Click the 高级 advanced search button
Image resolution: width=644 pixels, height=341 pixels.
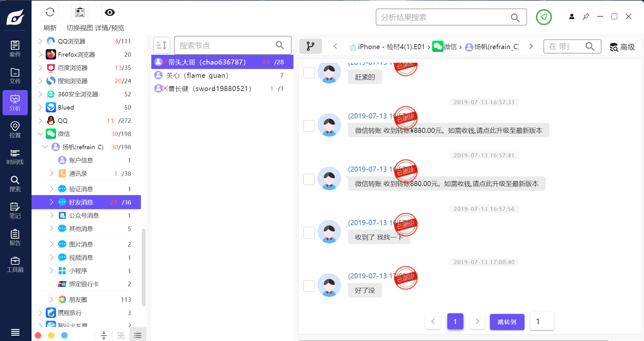point(622,47)
